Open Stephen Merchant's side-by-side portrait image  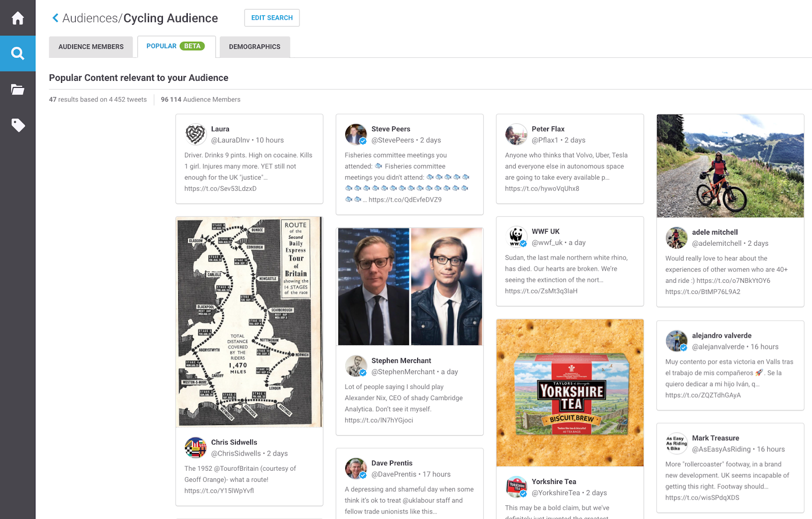point(410,286)
